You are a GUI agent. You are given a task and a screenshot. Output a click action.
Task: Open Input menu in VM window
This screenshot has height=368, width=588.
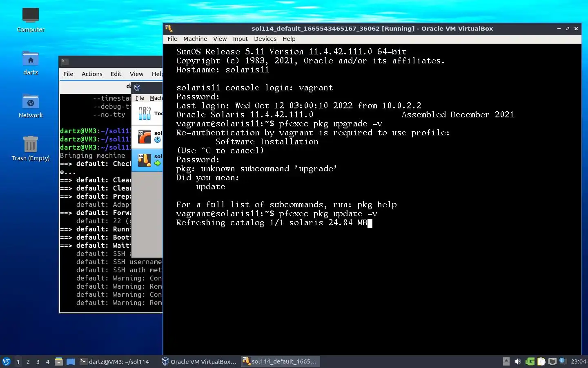[x=240, y=39]
